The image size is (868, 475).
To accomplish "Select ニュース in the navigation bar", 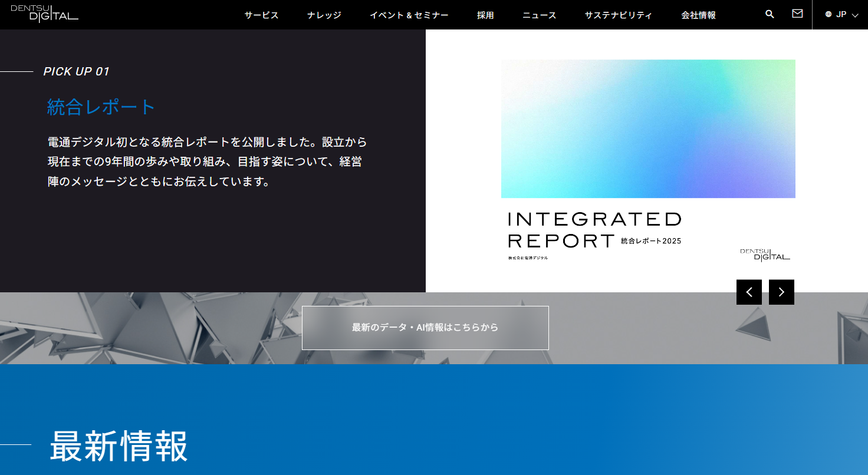I will point(538,15).
